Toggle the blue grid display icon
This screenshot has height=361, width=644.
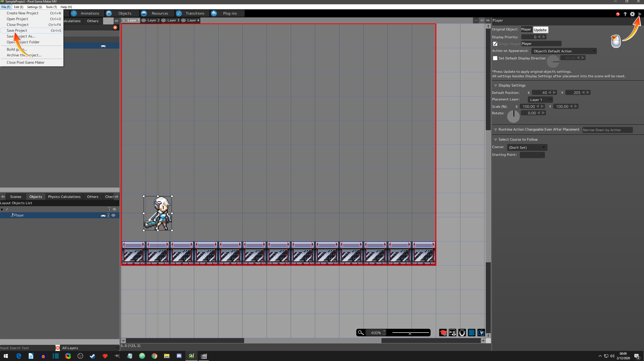(x=471, y=333)
